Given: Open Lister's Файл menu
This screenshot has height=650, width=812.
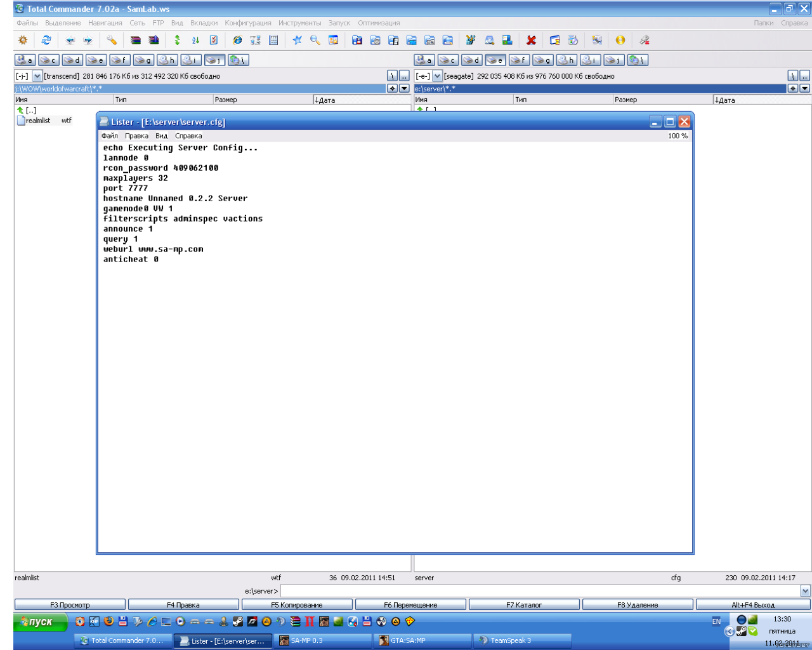Looking at the screenshot, I should (110, 136).
